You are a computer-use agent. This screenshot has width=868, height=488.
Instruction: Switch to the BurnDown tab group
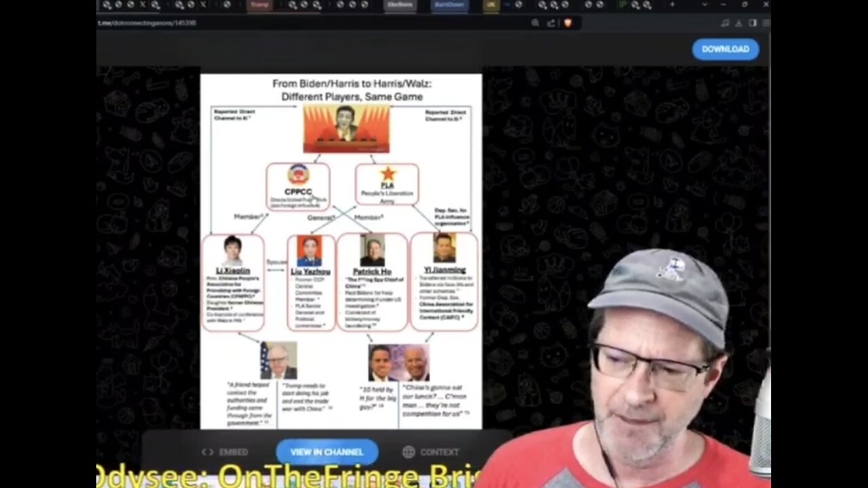450,5
